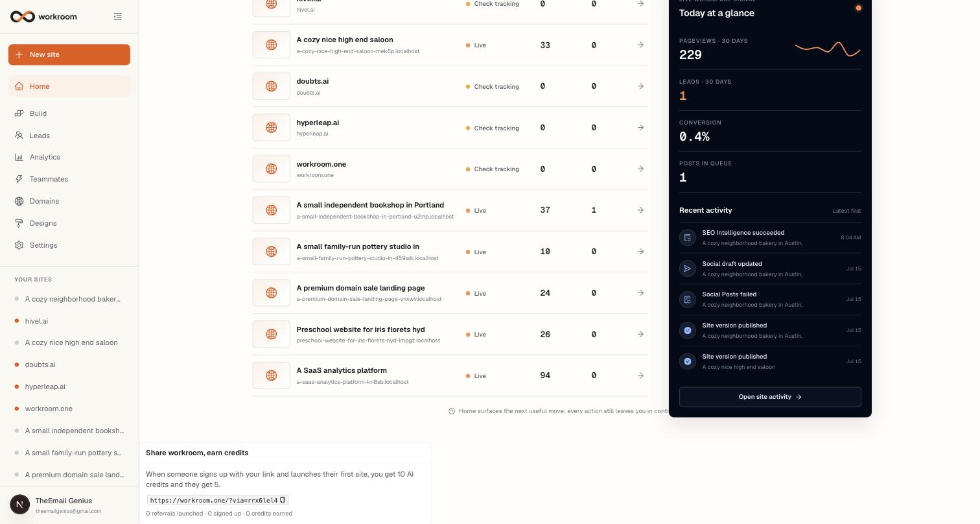
Task: Select premium domain sale landing in sidebar list
Action: click(69, 475)
